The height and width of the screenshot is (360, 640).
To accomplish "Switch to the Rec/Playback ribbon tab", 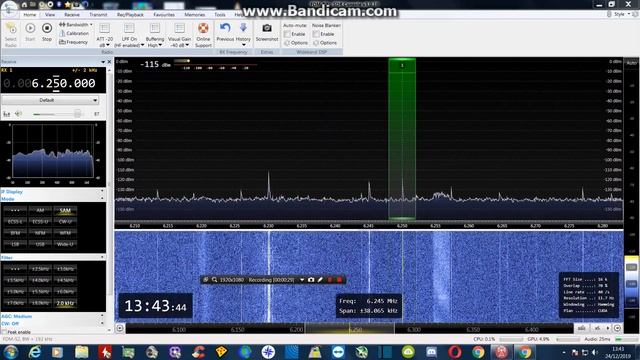I will 130,15.
